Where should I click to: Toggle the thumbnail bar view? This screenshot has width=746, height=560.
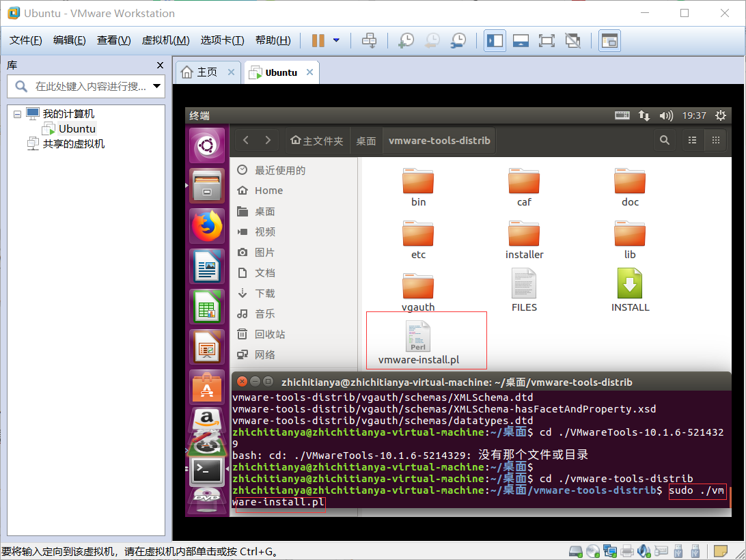click(x=521, y=40)
